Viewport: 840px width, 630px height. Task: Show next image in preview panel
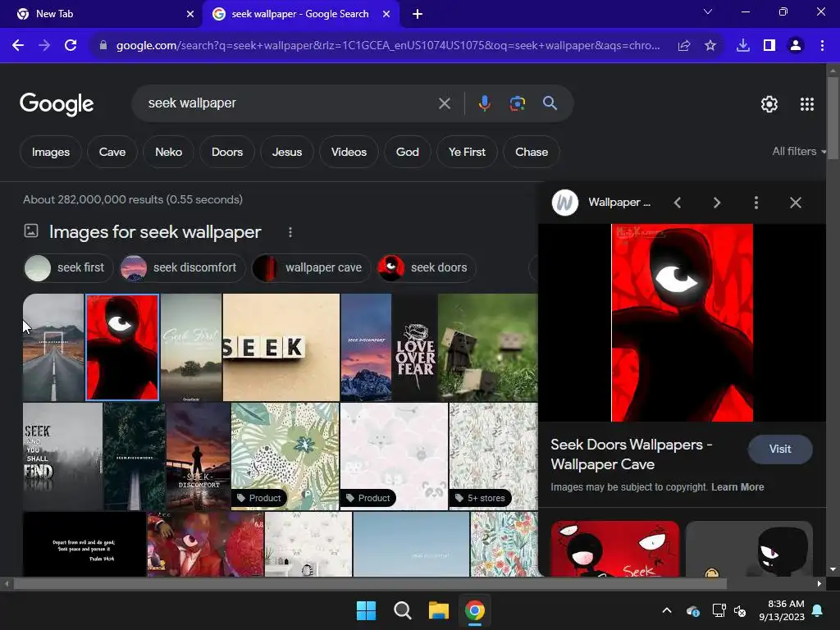(717, 203)
